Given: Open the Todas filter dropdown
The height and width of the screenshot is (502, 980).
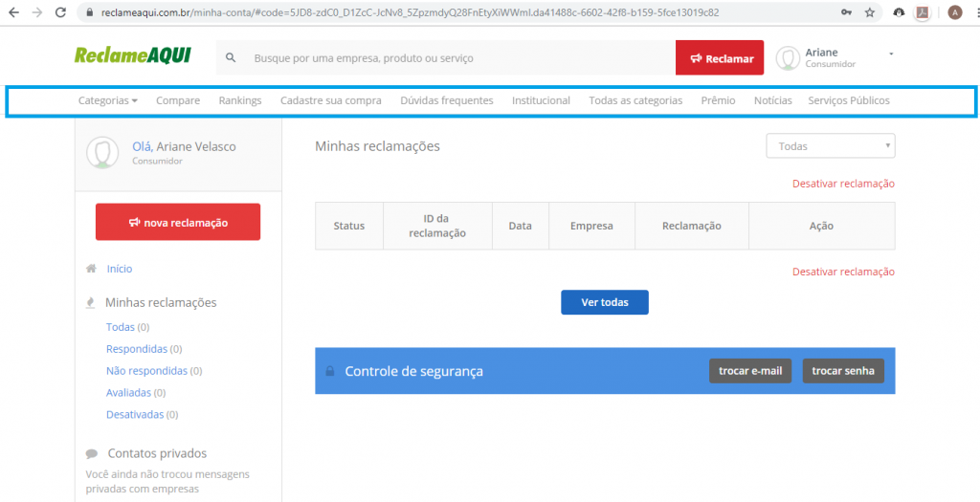Looking at the screenshot, I should 831,146.
